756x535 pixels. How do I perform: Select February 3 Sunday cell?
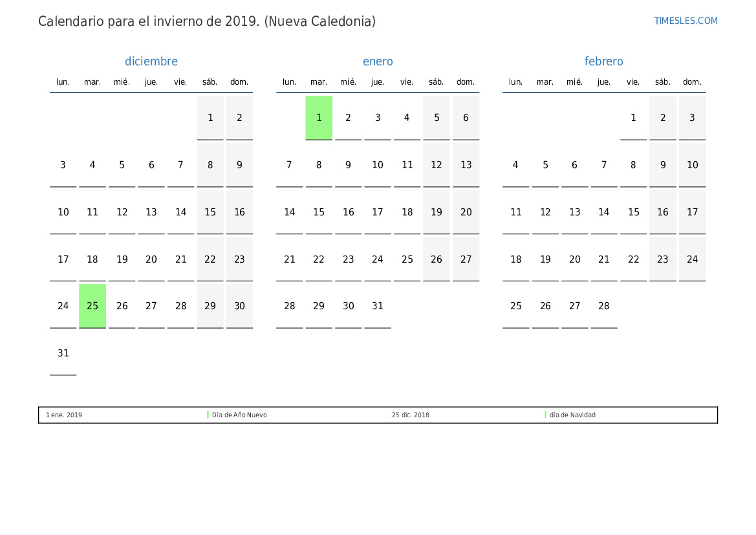click(692, 118)
